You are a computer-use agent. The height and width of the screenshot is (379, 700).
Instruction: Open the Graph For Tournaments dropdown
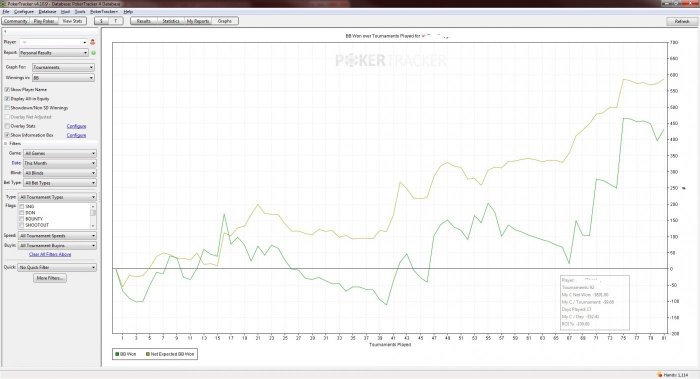click(63, 67)
